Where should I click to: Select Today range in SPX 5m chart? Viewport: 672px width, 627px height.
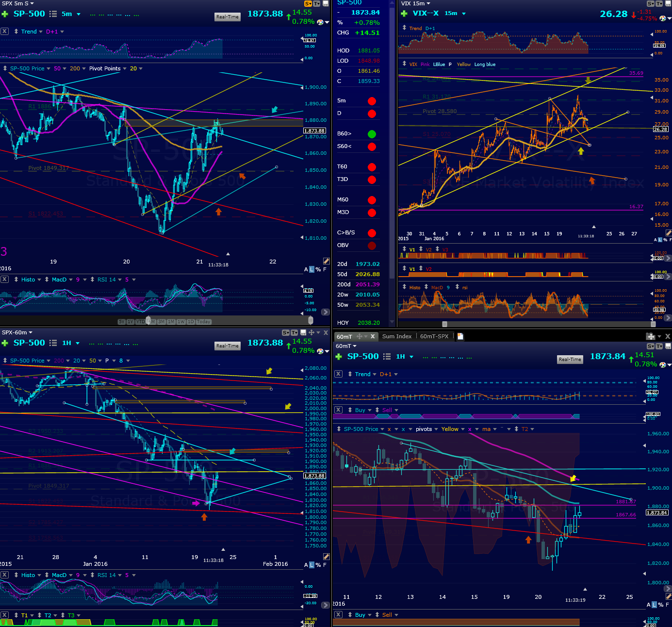coord(204,322)
